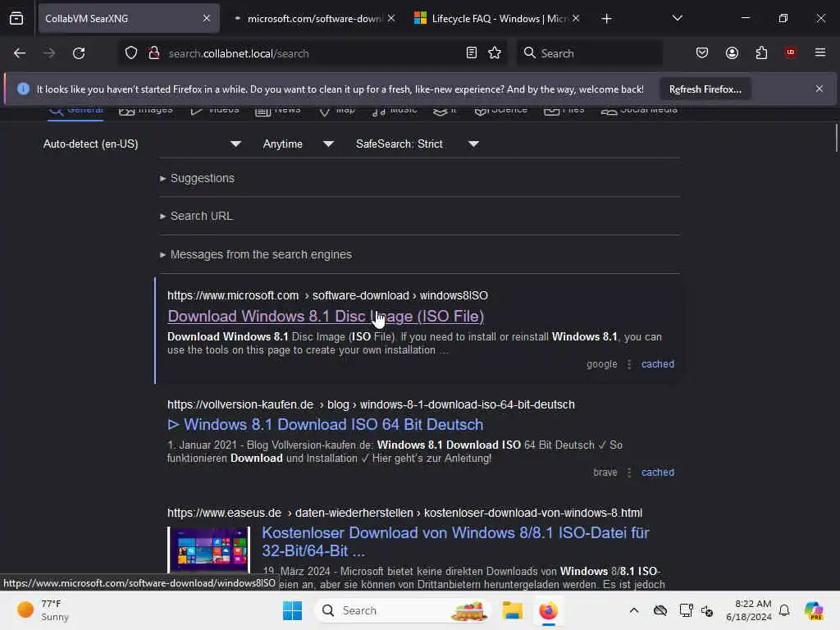Close the microsoft.com software-download tab

tap(391, 18)
